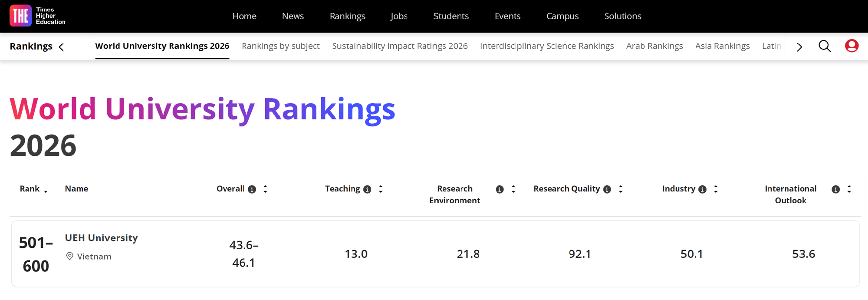
Task: Show the Teaching column info icon
Action: pyautogui.click(x=367, y=189)
